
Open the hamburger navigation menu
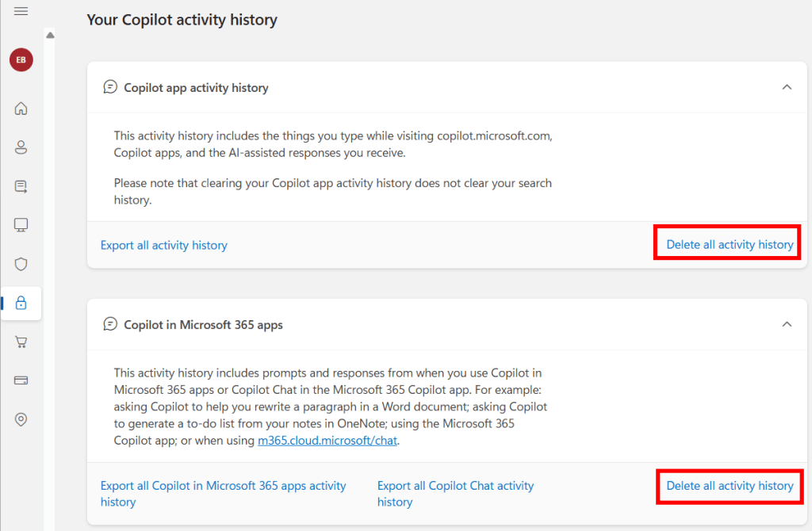click(21, 11)
